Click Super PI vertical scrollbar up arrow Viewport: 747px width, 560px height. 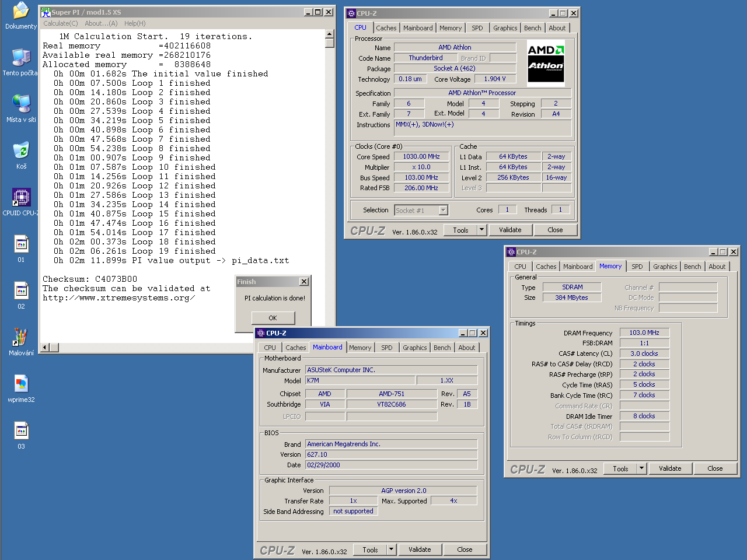pos(330,34)
